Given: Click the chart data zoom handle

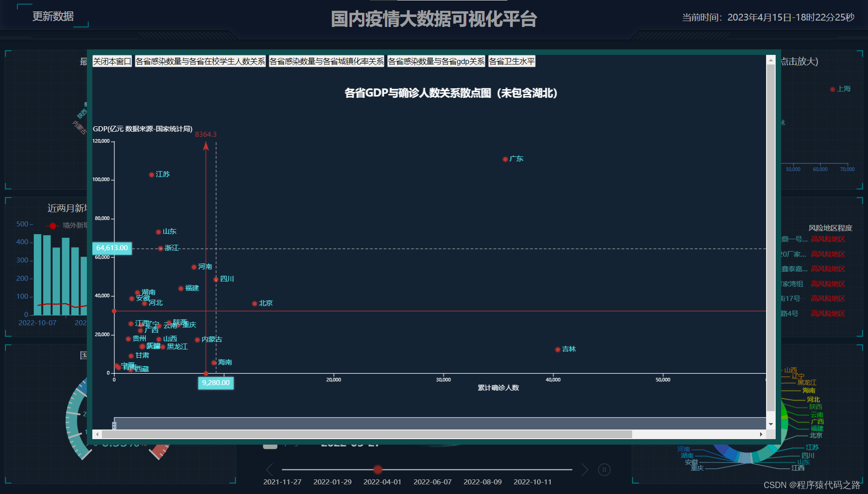Looking at the screenshot, I should (x=114, y=425).
